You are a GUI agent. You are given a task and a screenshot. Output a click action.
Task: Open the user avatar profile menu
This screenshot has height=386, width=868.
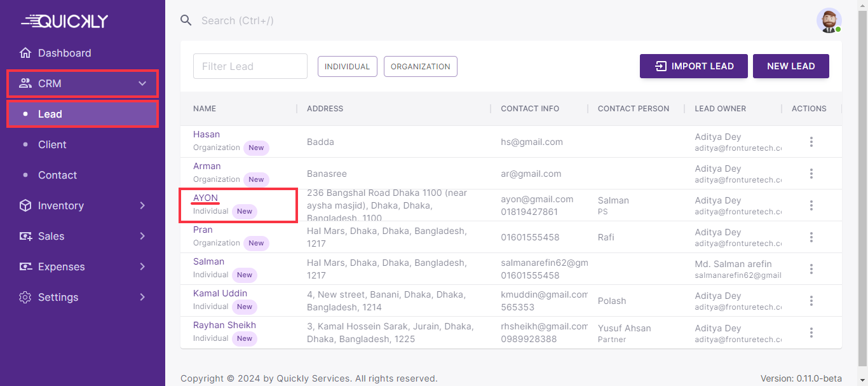(829, 21)
